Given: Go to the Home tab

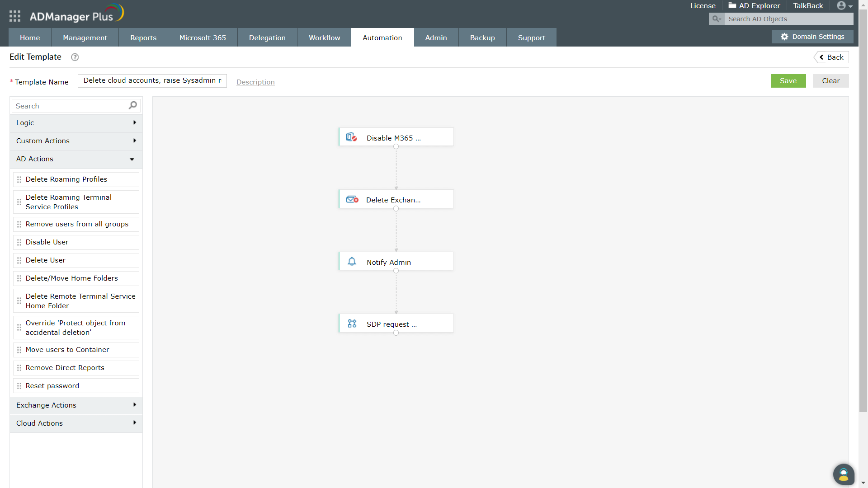Looking at the screenshot, I should click(x=30, y=38).
